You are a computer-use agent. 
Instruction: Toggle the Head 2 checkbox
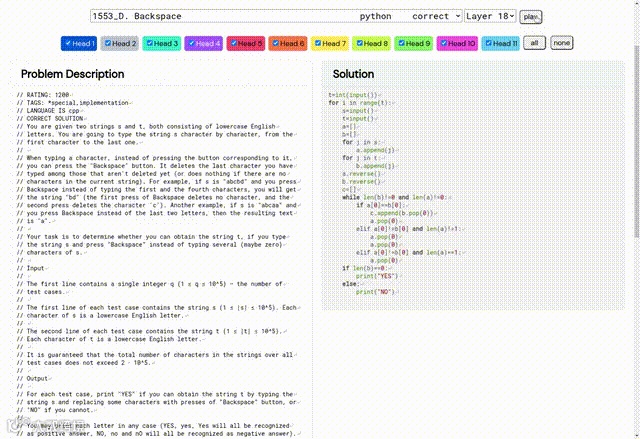108,43
